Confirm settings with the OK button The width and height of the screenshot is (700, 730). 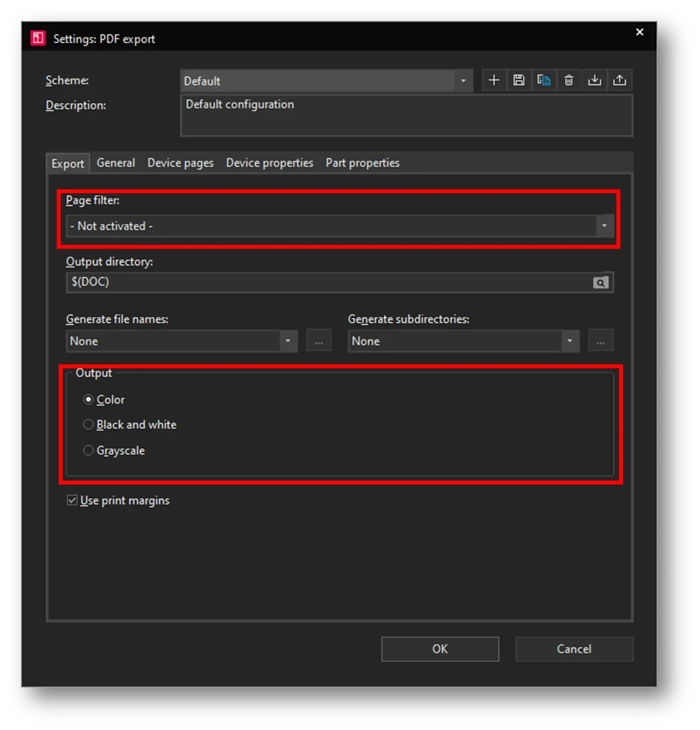point(440,649)
